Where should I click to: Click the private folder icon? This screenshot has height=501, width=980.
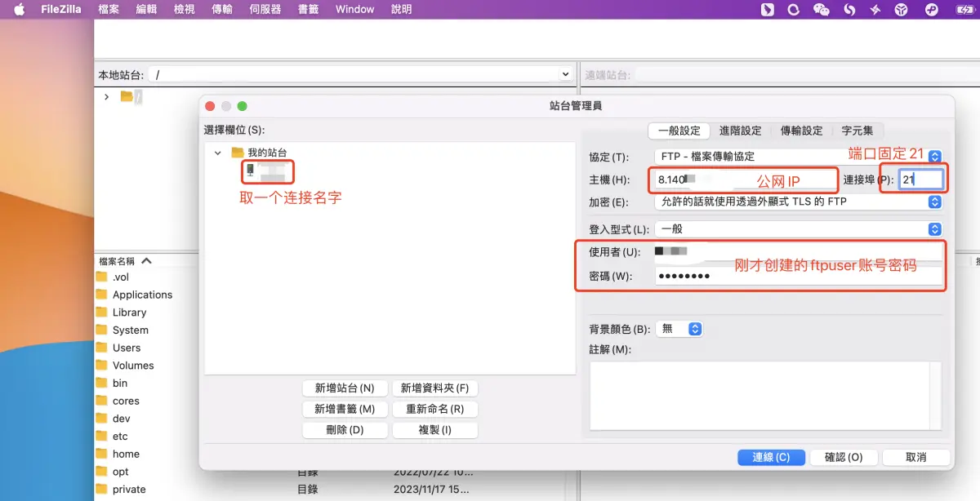click(102, 489)
